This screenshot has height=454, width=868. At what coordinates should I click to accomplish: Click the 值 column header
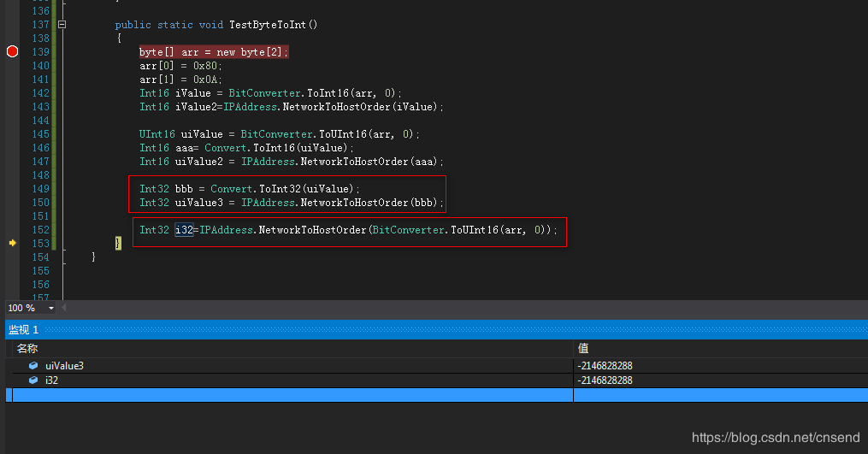tap(583, 349)
